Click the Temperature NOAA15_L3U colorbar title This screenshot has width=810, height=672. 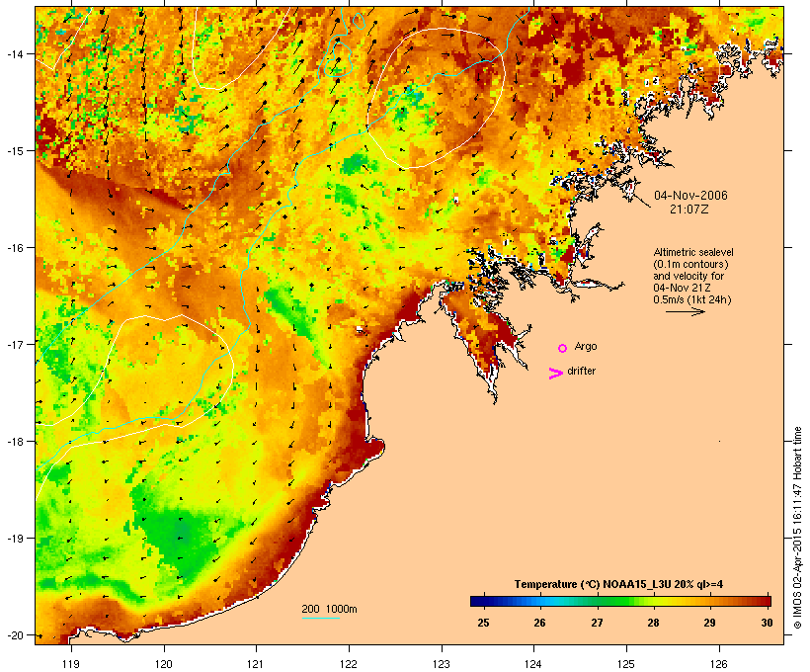coord(618,584)
